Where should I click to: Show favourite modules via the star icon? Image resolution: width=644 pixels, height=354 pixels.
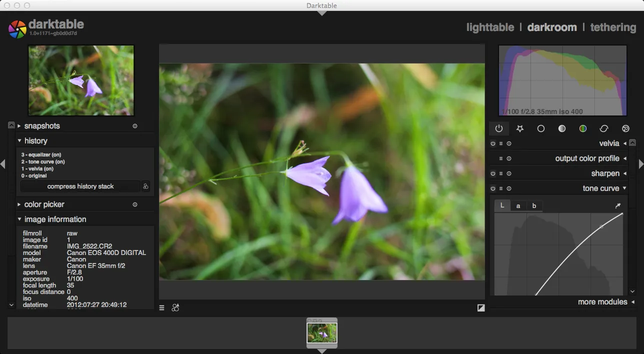coord(519,128)
